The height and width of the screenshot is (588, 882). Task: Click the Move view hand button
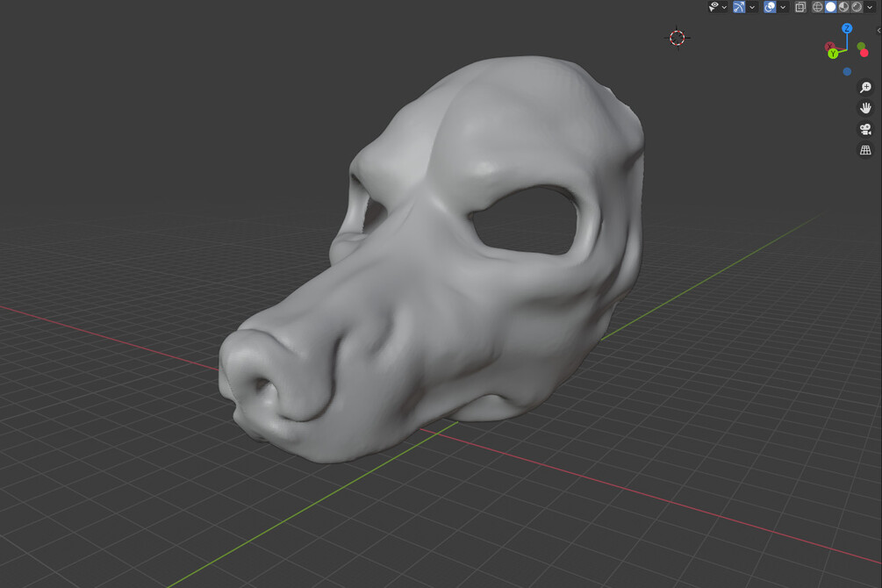(x=865, y=108)
